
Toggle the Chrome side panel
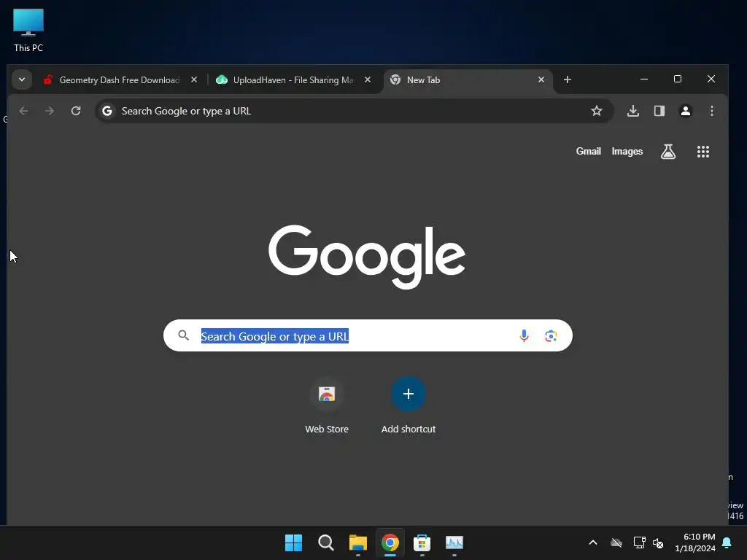point(659,111)
